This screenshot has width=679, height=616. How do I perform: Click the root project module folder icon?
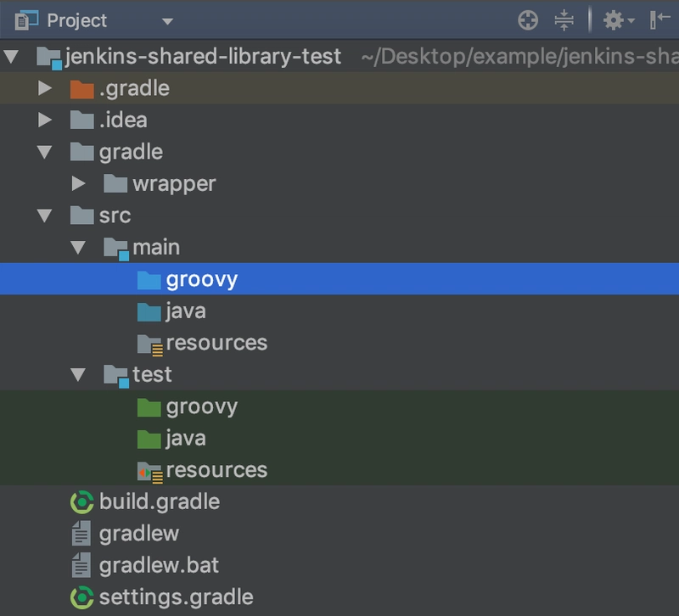coord(49,58)
